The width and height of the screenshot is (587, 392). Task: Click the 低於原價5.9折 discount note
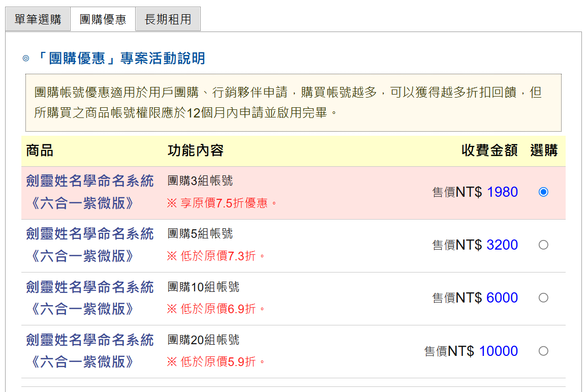[x=217, y=362]
